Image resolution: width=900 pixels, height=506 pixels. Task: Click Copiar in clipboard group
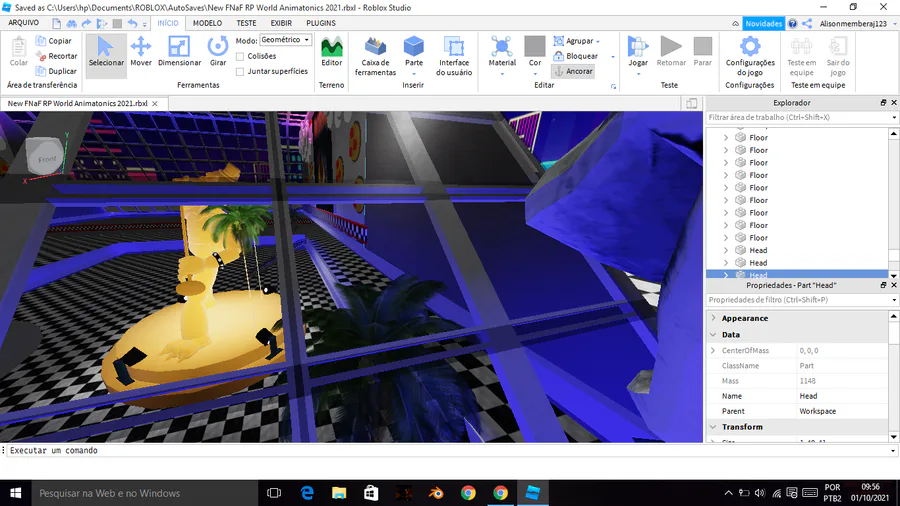53,41
